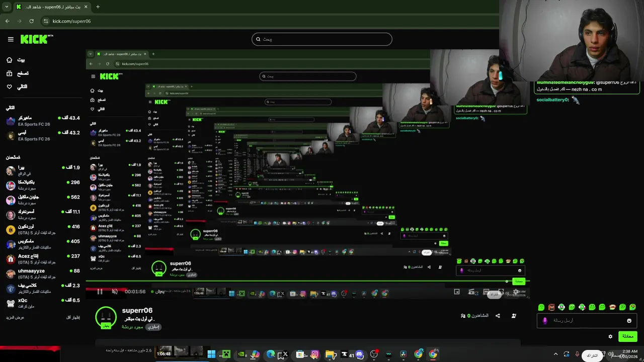The image size is (644, 362).
Task: View site information icon in address bar
Action: point(46,21)
